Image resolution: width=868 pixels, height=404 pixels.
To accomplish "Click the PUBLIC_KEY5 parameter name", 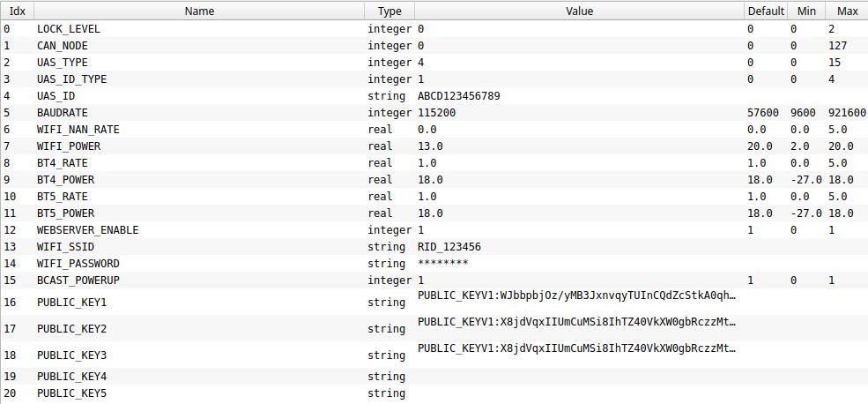I will [71, 393].
